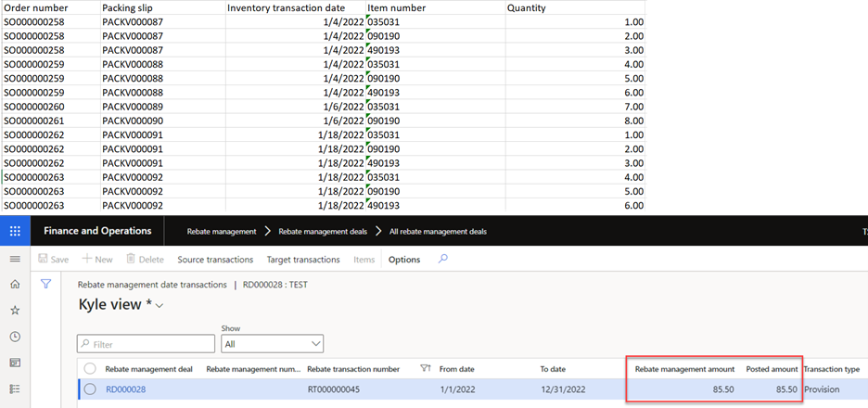Screen dimensions: 868x408
Task: Open the app launcher waffle icon
Action: tap(15, 231)
